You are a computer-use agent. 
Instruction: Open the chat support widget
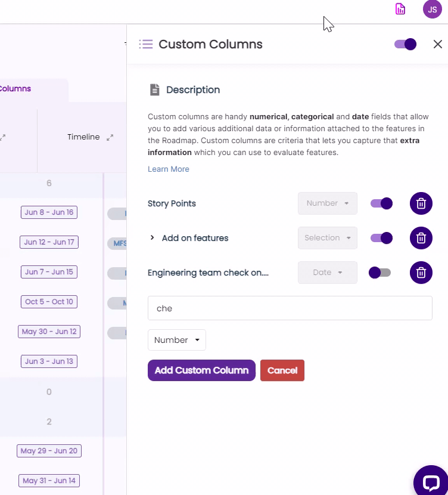[x=430, y=481]
